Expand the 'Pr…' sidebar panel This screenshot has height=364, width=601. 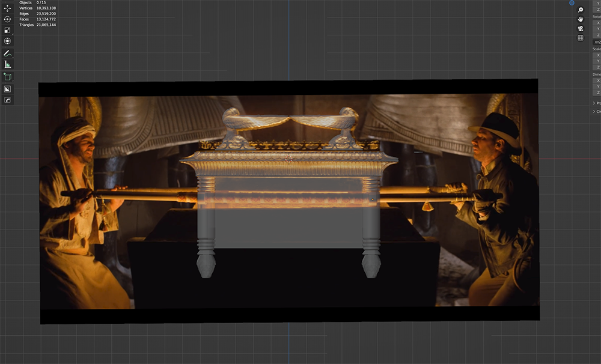pyautogui.click(x=597, y=103)
